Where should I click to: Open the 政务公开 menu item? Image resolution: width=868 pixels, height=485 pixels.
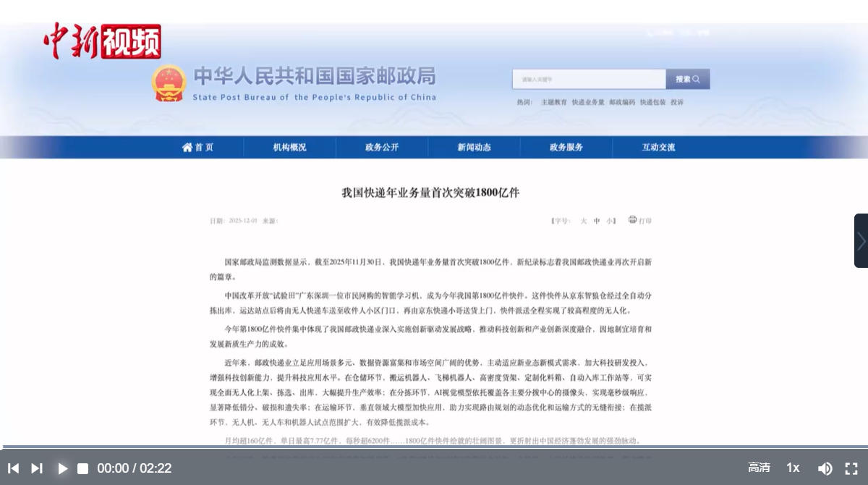(x=382, y=147)
